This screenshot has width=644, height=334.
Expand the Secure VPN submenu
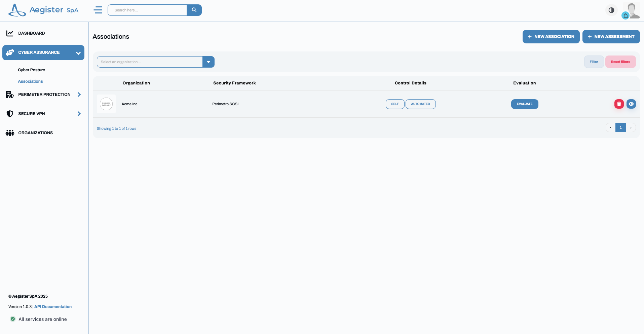pos(79,114)
